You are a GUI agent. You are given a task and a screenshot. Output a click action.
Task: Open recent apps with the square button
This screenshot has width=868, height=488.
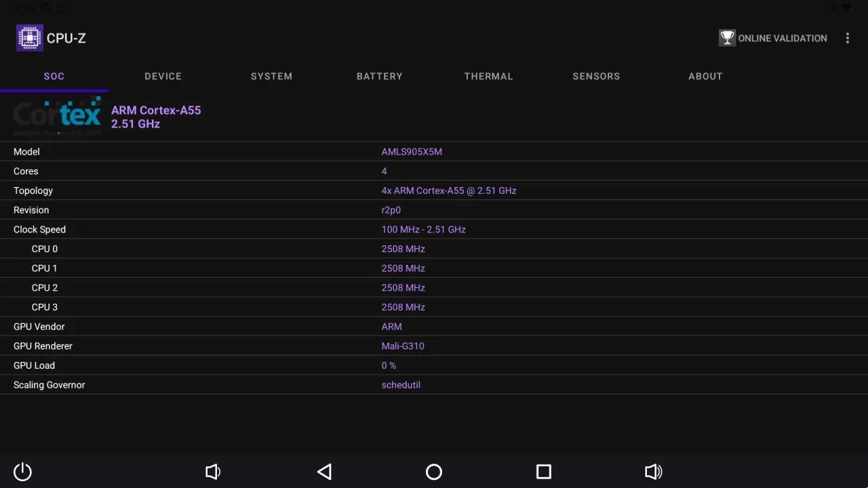pyautogui.click(x=543, y=472)
